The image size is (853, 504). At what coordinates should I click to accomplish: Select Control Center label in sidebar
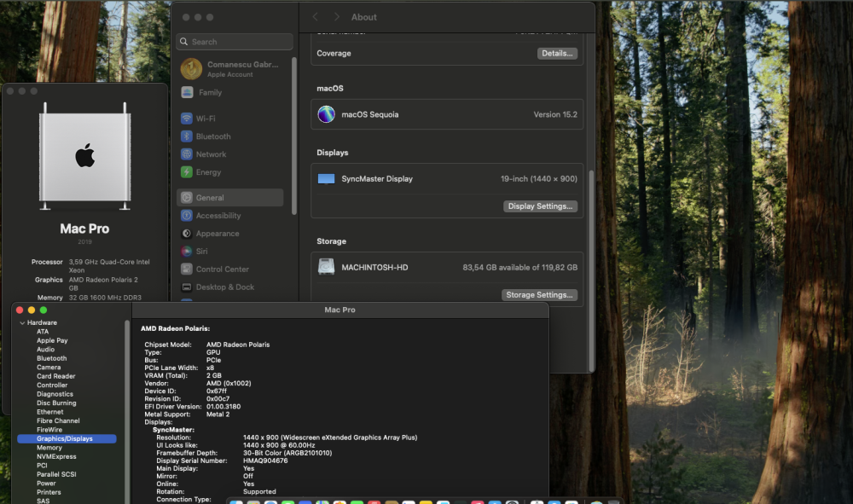[x=222, y=269]
